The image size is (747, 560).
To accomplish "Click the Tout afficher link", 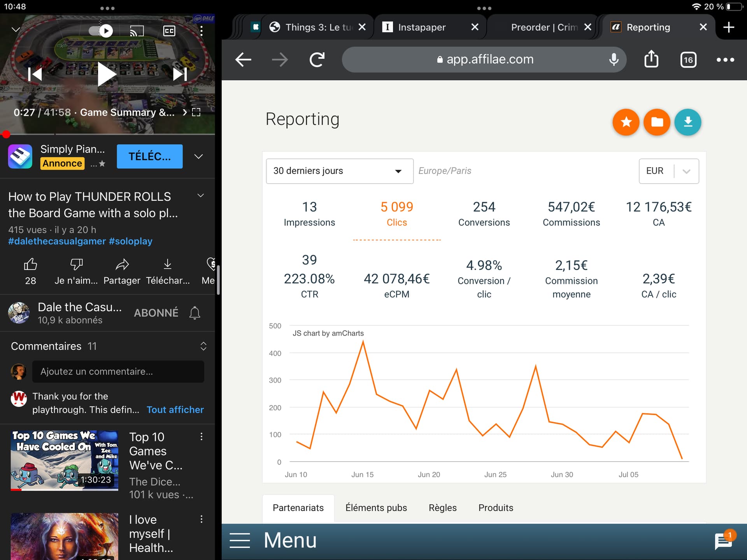I will pos(175,409).
